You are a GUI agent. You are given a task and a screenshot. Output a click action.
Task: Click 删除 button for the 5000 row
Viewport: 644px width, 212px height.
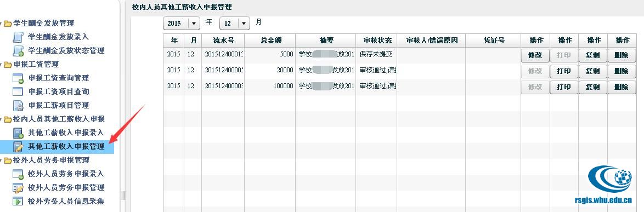coord(622,55)
